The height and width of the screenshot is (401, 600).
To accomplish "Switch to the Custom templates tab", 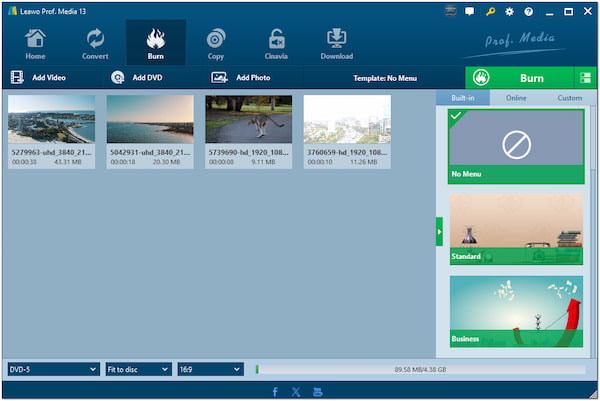I will [569, 98].
